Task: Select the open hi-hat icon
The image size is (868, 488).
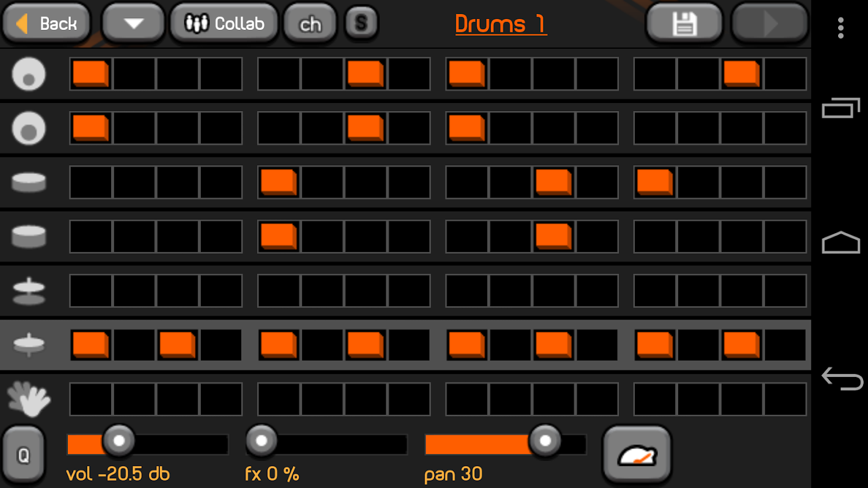Action: point(29,291)
